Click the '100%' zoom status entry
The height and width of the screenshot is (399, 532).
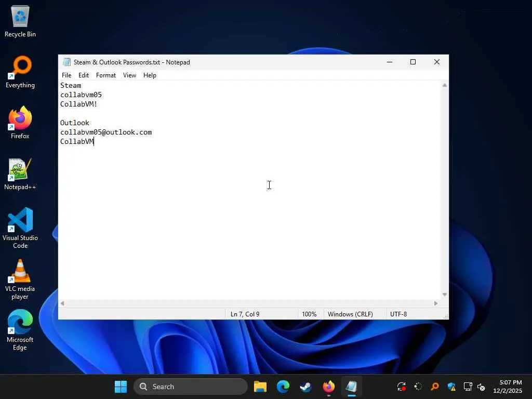point(309,314)
